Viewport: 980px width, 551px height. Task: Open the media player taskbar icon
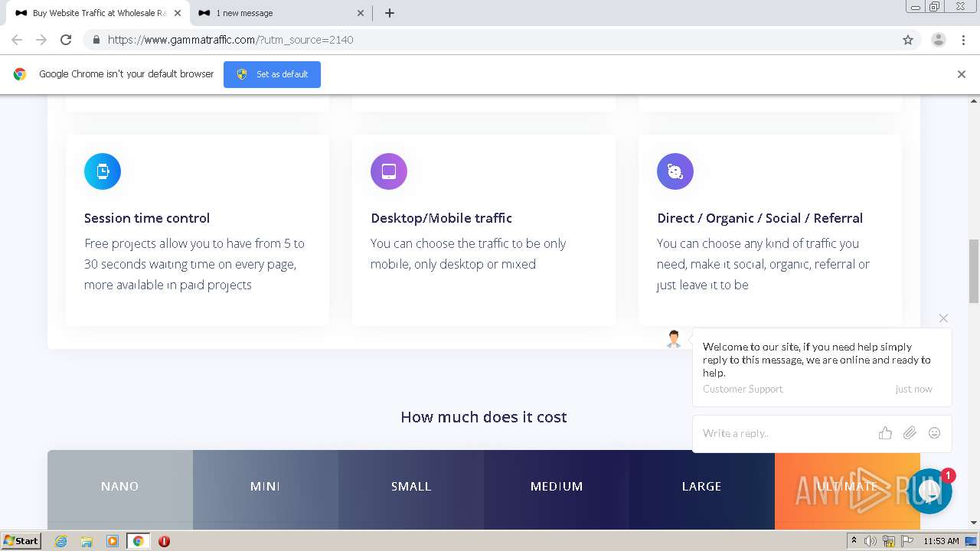coord(113,541)
